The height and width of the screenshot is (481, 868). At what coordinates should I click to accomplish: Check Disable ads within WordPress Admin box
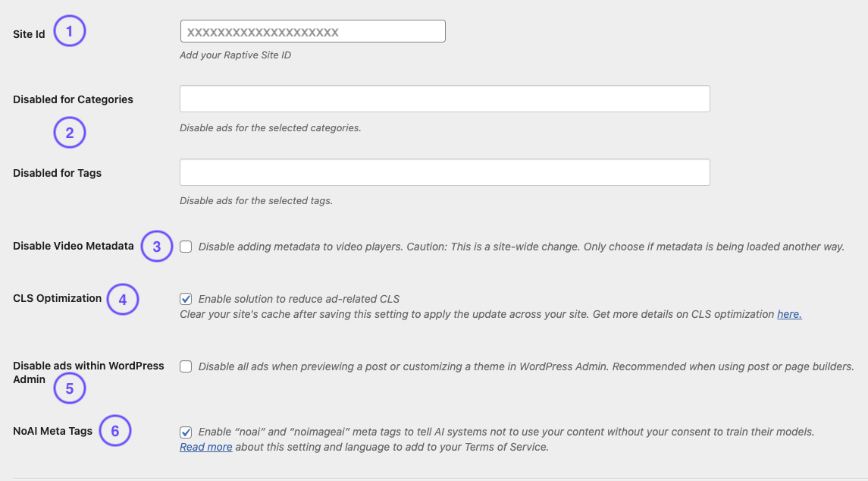[186, 366]
